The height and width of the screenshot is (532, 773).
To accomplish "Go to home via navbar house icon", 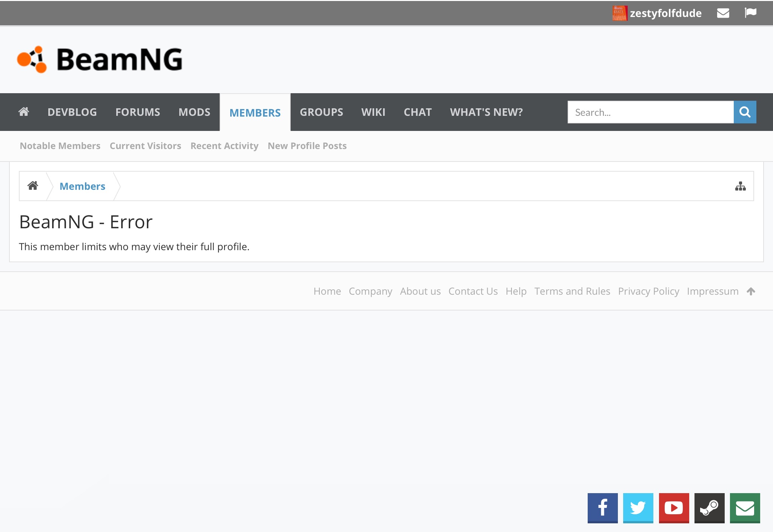I will tap(24, 112).
